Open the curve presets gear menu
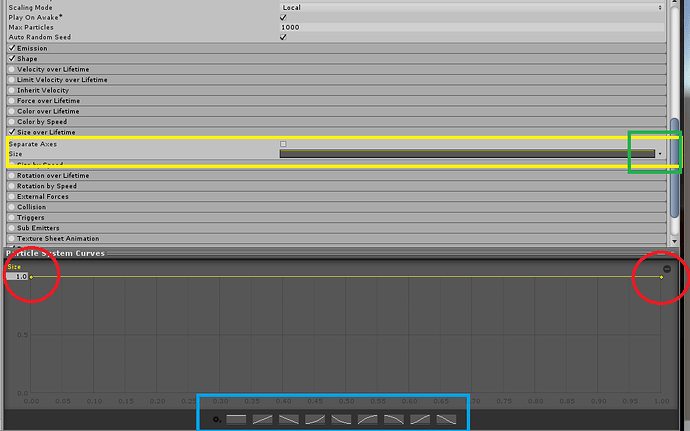The image size is (690, 431). 217,420
